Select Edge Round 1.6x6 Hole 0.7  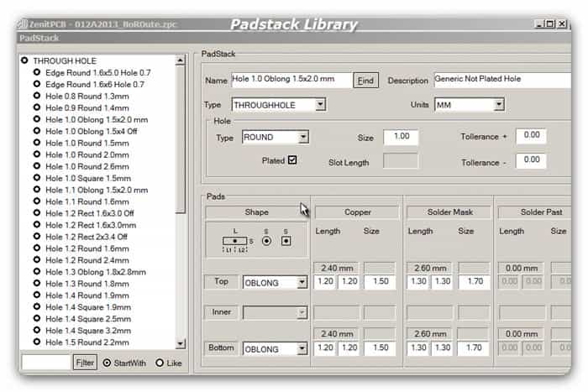point(95,84)
